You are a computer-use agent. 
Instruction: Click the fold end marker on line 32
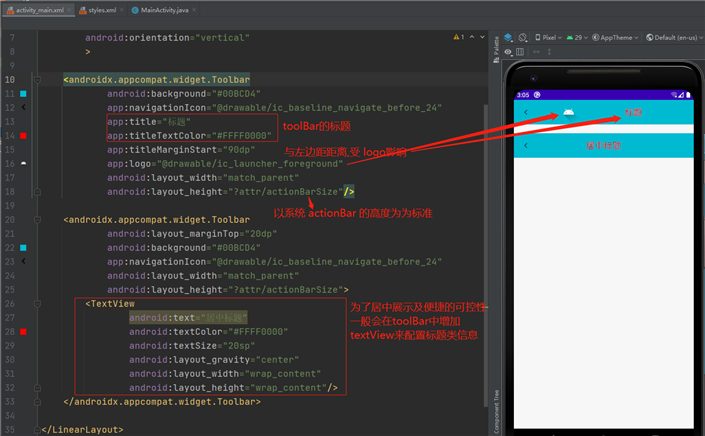(x=37, y=387)
